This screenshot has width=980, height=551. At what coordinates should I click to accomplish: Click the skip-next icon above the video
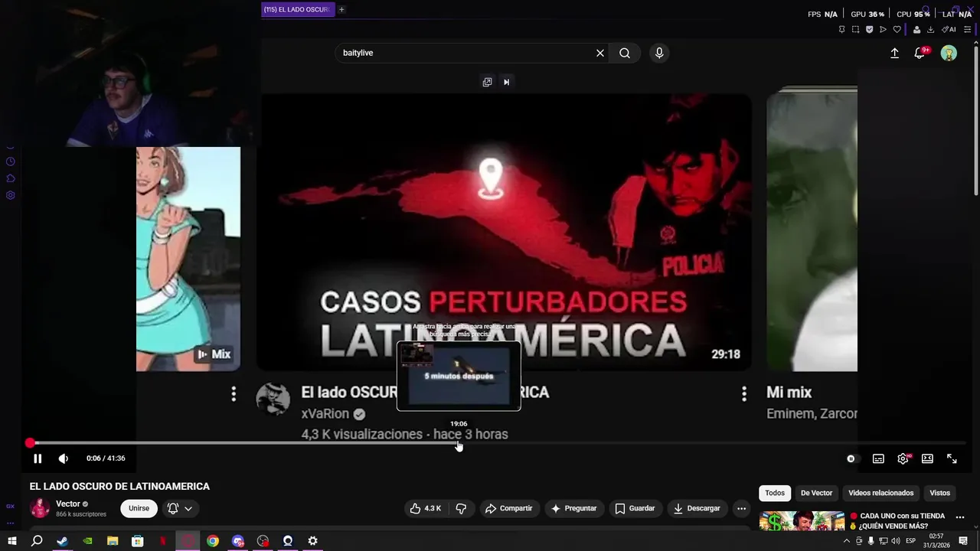(506, 82)
